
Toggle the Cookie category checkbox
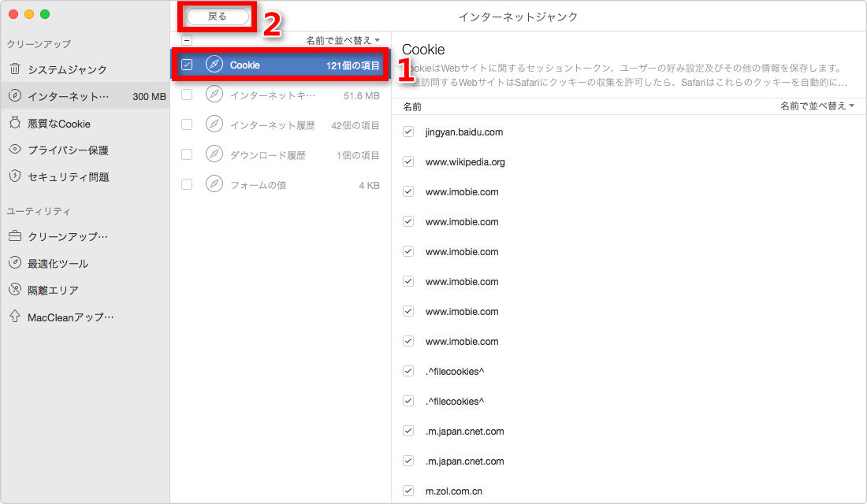(187, 65)
